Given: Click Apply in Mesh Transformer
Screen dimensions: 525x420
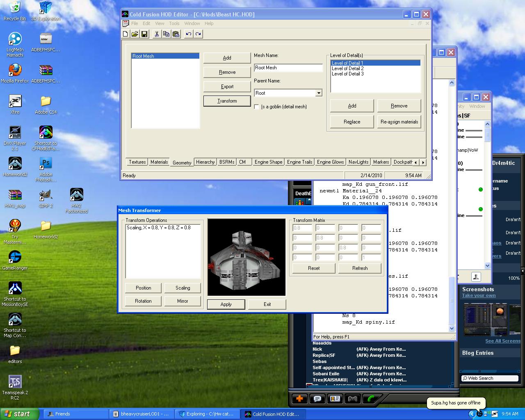Looking at the screenshot, I should pos(226,304).
